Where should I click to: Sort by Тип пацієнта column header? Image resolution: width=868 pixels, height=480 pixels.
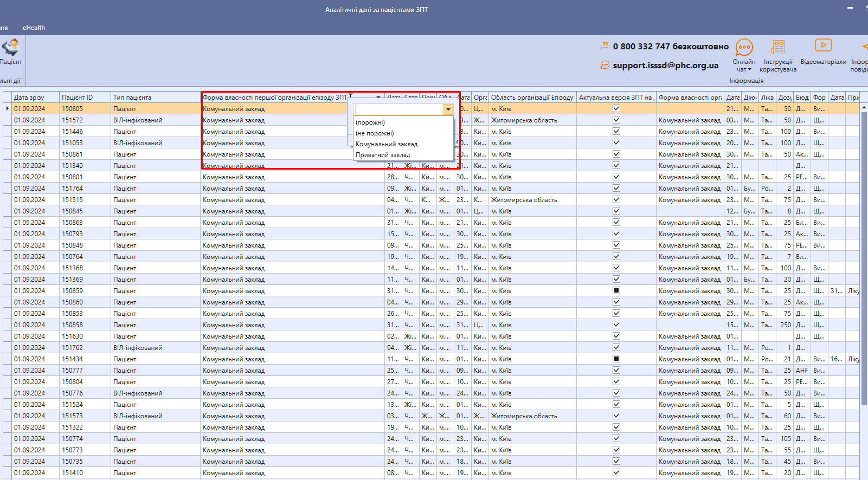click(156, 98)
